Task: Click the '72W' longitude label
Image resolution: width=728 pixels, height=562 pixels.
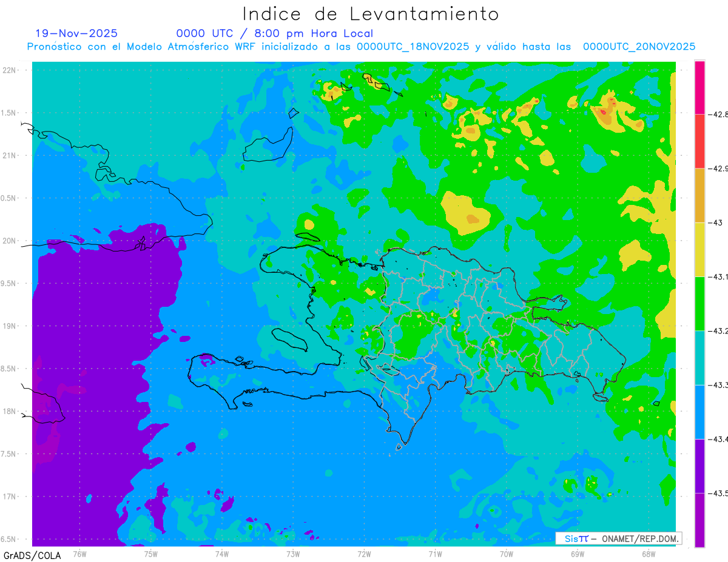Action: [364, 554]
